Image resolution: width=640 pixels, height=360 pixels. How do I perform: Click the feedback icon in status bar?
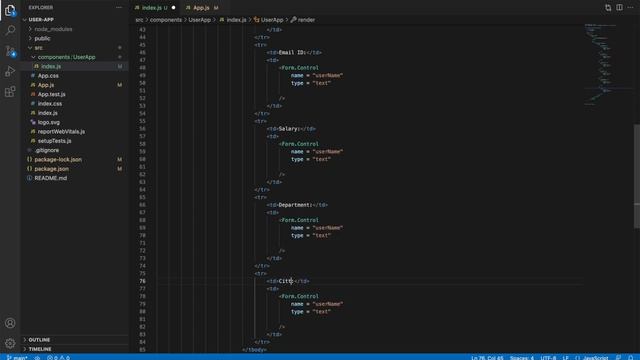[619, 358]
